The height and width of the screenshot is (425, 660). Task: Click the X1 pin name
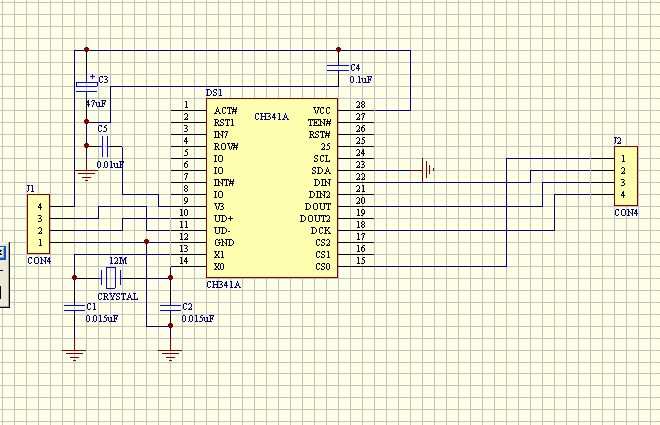[219, 255]
